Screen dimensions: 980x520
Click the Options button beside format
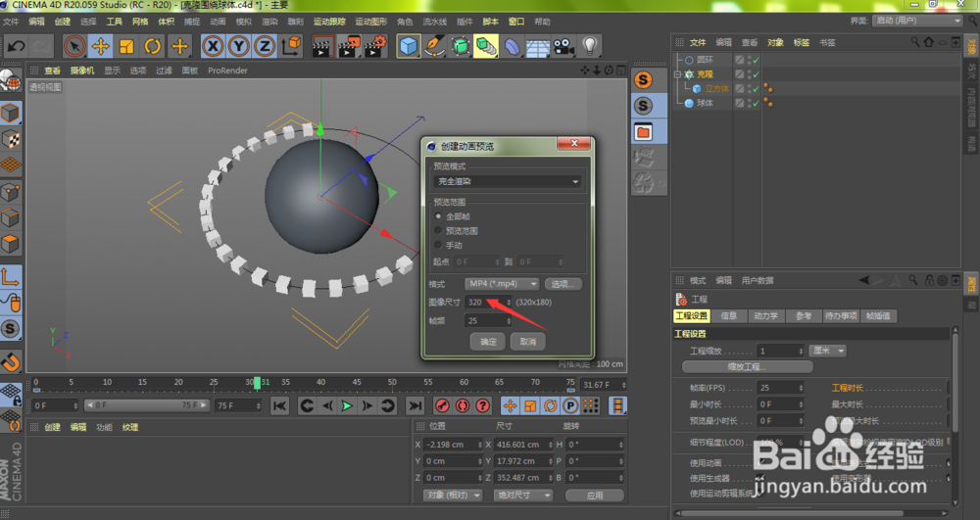coord(563,284)
